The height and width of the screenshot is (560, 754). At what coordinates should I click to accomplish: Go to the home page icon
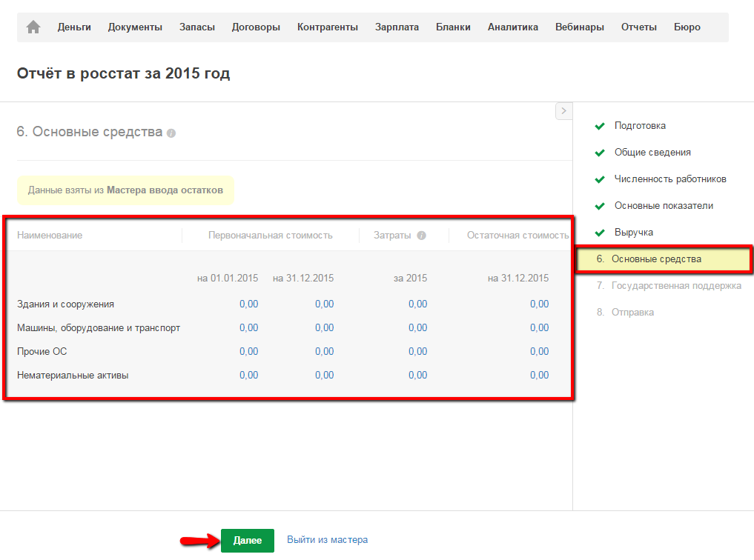coord(33,27)
